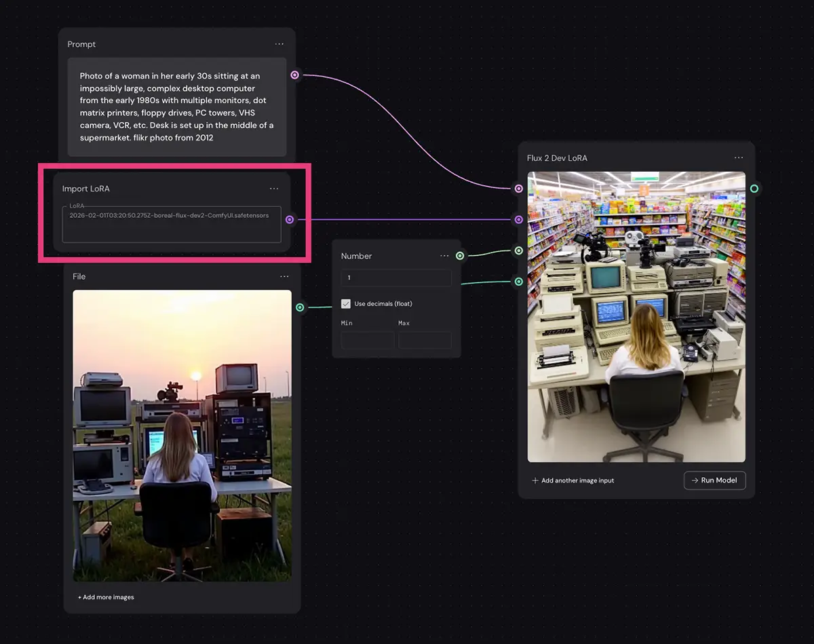Click Add another image input
The image size is (814, 644).
573,480
